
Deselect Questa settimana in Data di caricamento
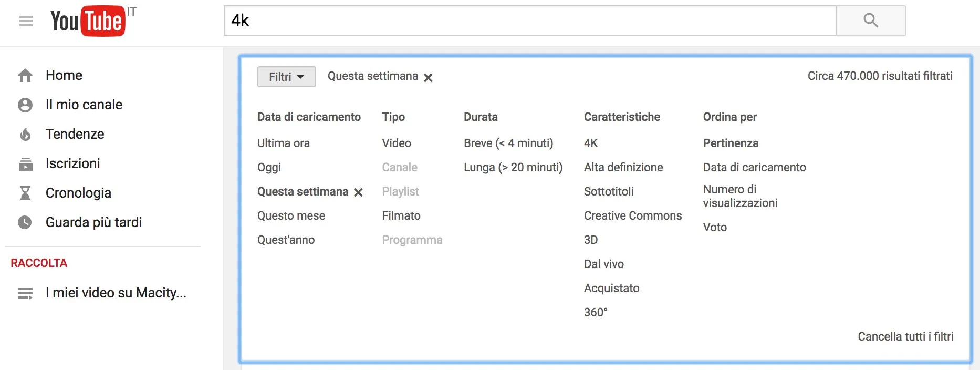tap(358, 192)
